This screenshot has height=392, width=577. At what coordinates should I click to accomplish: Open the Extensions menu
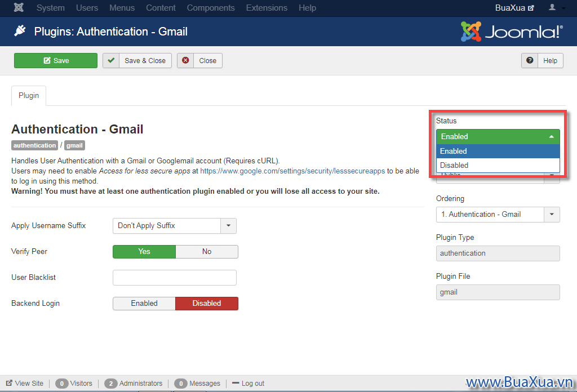point(267,8)
